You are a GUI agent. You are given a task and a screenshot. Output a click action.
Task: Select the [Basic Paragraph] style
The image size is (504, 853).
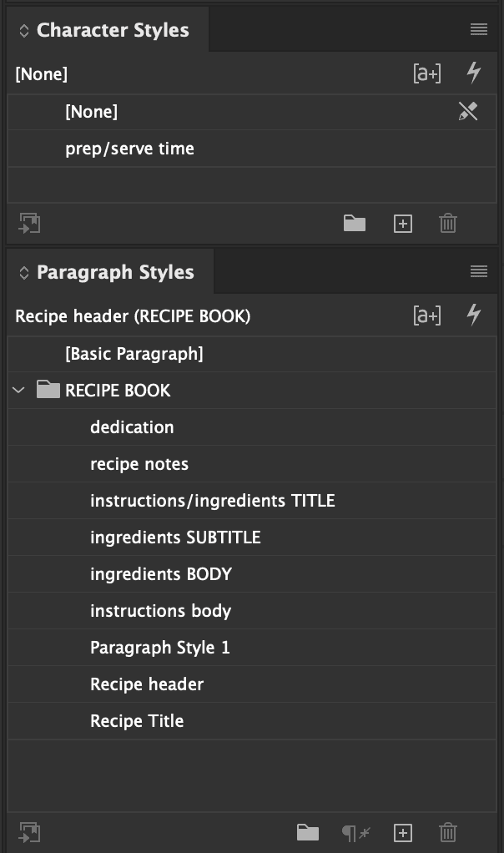coord(134,354)
